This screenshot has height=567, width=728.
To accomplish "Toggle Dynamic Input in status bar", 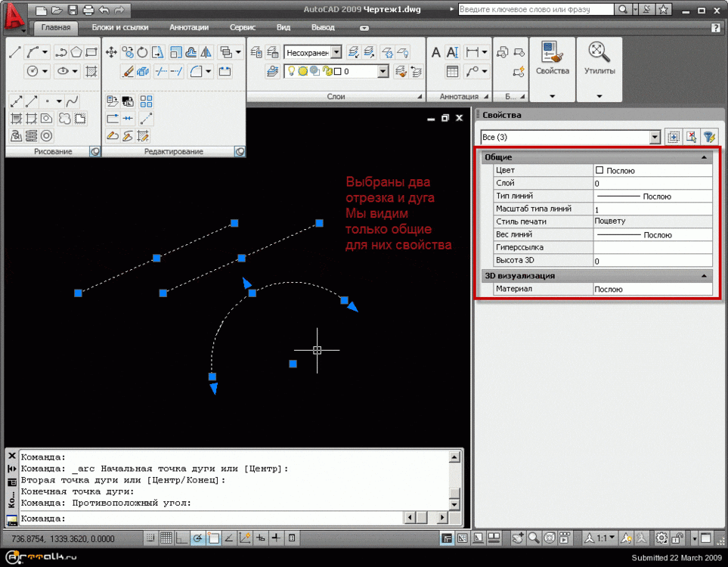I will pyautogui.click(x=261, y=538).
